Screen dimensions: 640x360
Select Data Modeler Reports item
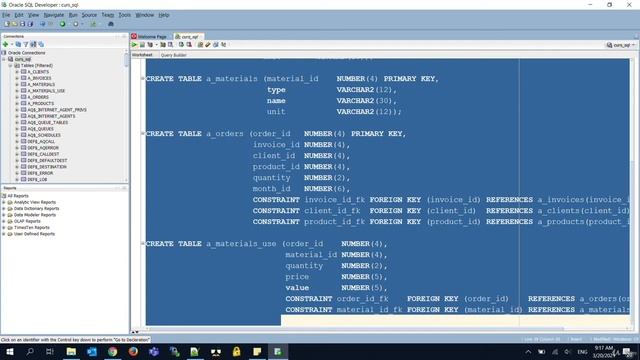pos(35,215)
